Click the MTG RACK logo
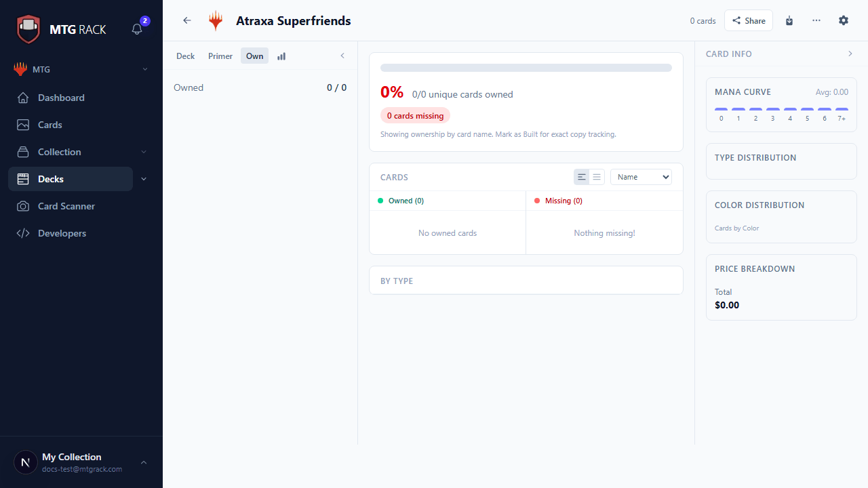This screenshot has width=868, height=488. pos(61,29)
